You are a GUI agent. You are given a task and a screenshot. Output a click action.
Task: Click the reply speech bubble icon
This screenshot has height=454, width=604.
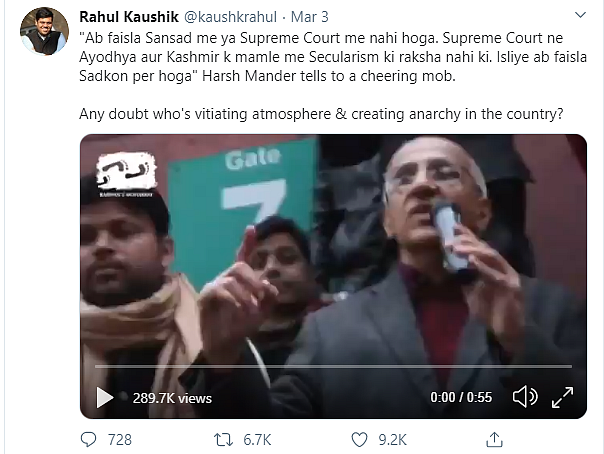point(89,439)
